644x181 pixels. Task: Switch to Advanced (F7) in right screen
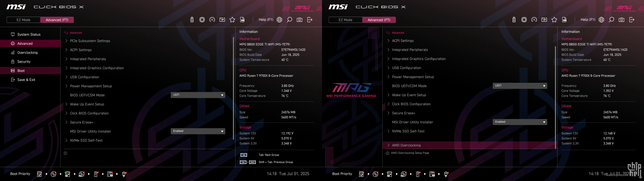tap(379, 20)
